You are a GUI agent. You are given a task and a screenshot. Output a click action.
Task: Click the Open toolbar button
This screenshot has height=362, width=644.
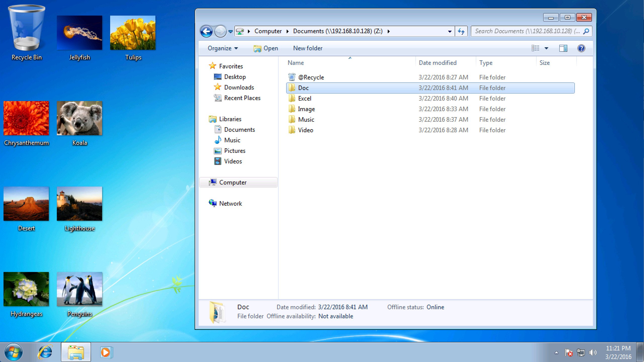point(266,48)
